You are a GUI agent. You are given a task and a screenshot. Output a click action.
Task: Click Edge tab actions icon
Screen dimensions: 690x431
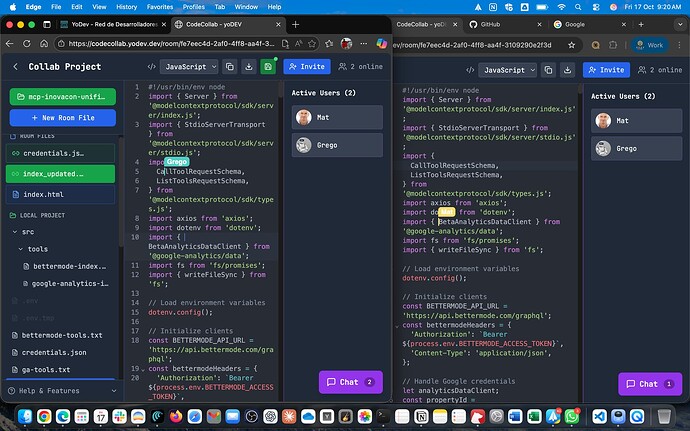pos(47,24)
